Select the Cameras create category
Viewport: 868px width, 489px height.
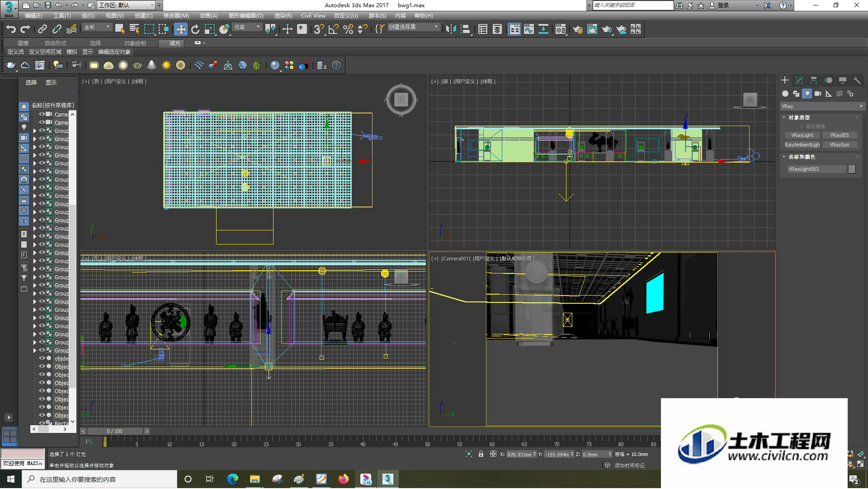818,94
